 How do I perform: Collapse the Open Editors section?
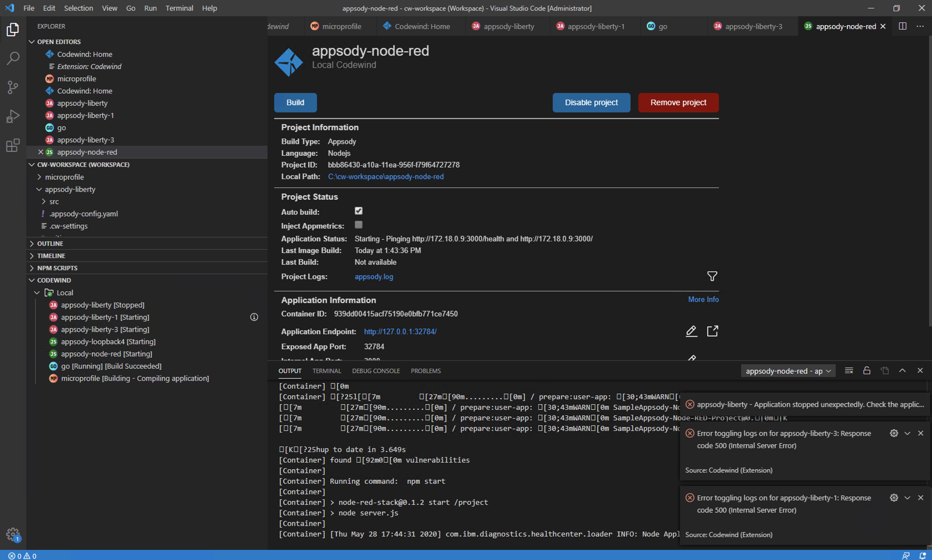tap(147, 41)
